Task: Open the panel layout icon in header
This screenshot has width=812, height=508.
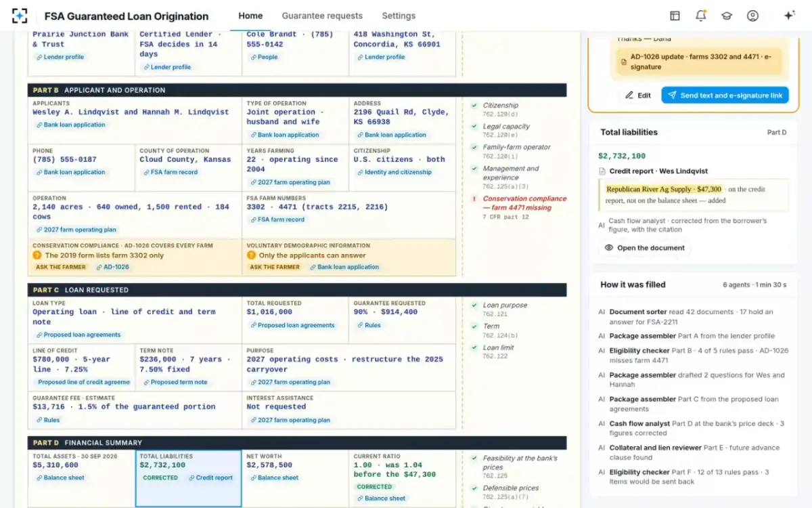Action: pyautogui.click(x=675, y=16)
